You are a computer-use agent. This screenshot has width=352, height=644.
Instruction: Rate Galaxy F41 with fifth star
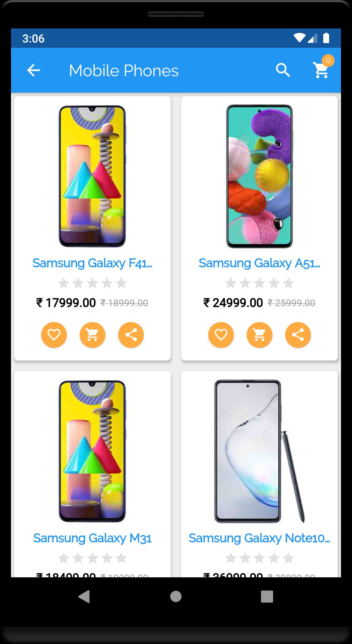(121, 283)
